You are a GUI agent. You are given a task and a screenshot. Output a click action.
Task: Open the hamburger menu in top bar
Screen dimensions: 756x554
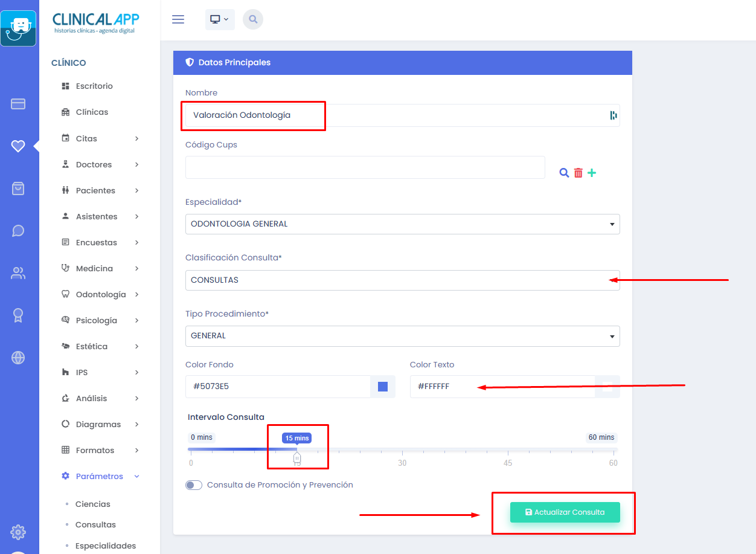[x=178, y=19]
